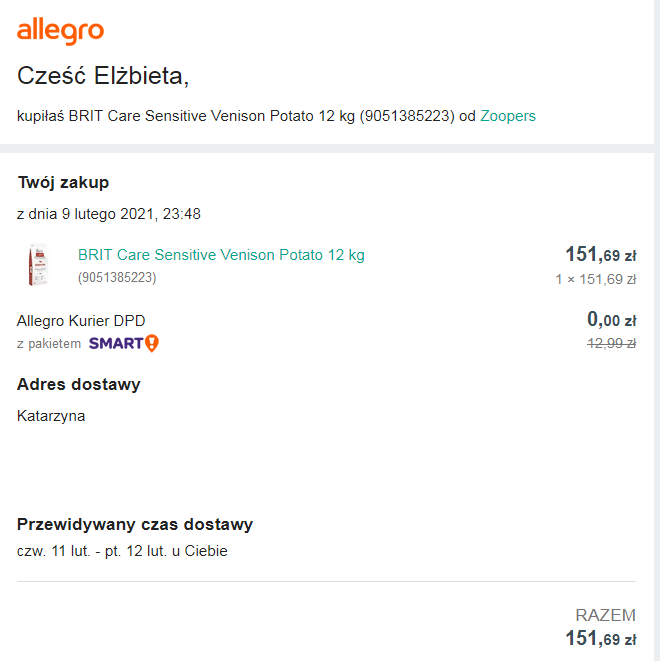Click the "Adres dostawy" heading

pos(79,384)
